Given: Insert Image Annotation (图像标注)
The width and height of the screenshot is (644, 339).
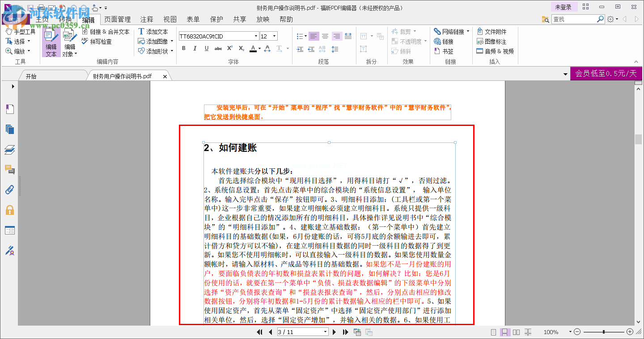Looking at the screenshot, I should point(491,42).
